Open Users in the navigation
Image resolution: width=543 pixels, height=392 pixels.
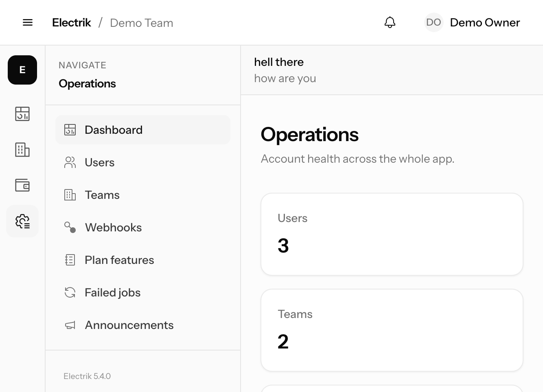143,162
